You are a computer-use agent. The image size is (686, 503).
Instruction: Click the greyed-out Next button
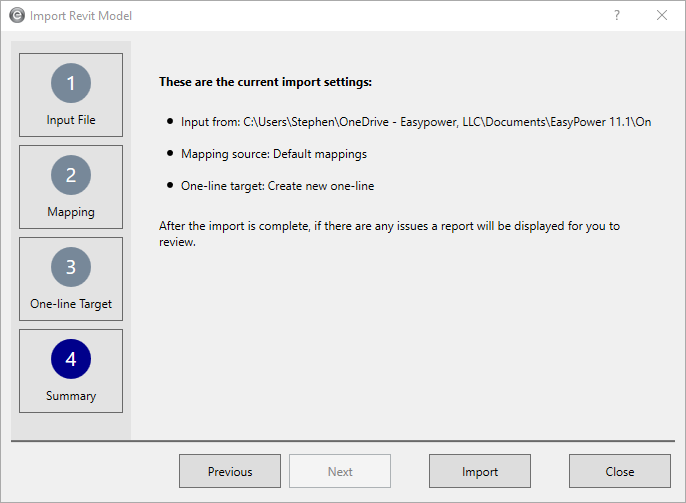pyautogui.click(x=340, y=472)
